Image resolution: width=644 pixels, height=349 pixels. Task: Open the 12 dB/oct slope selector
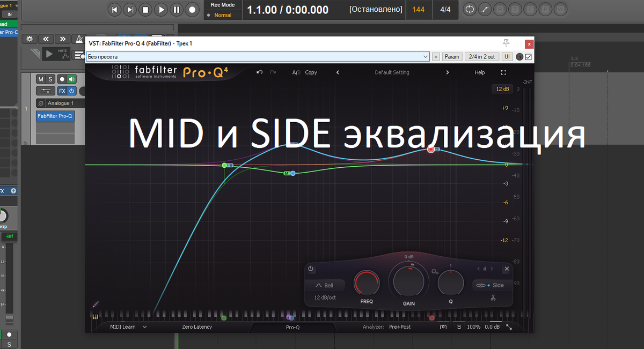(325, 298)
